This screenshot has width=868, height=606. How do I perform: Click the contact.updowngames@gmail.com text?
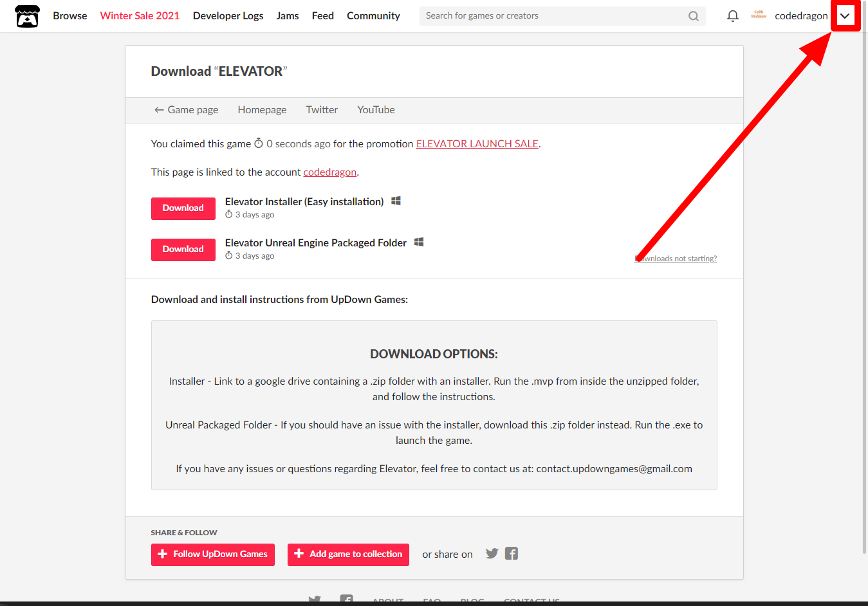coord(614,469)
